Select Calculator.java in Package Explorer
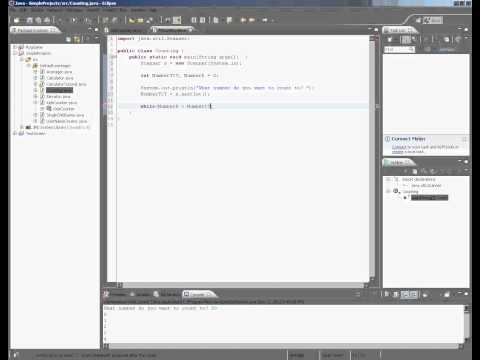 (60, 78)
